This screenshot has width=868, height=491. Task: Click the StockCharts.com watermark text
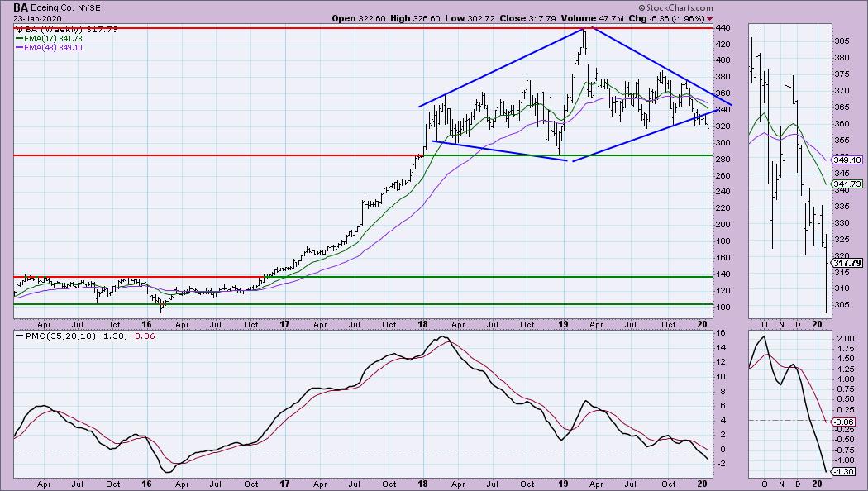coord(675,7)
